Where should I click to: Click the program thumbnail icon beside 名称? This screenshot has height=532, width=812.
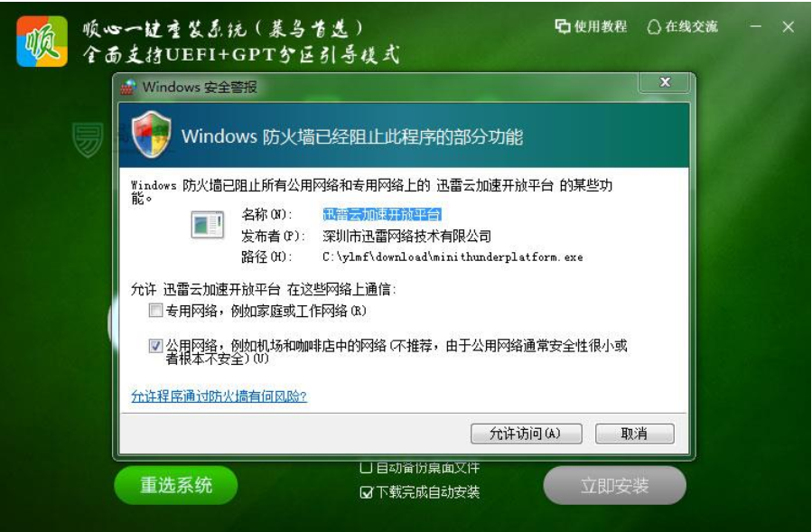pos(207,225)
